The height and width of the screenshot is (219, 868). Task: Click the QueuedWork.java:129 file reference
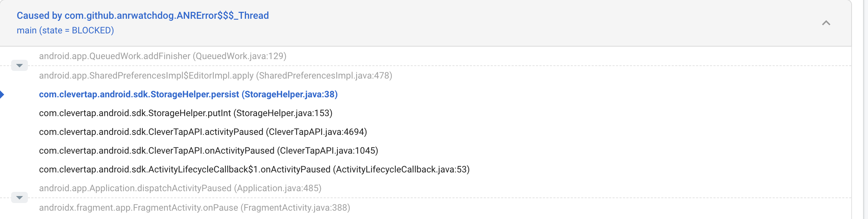[241, 56]
